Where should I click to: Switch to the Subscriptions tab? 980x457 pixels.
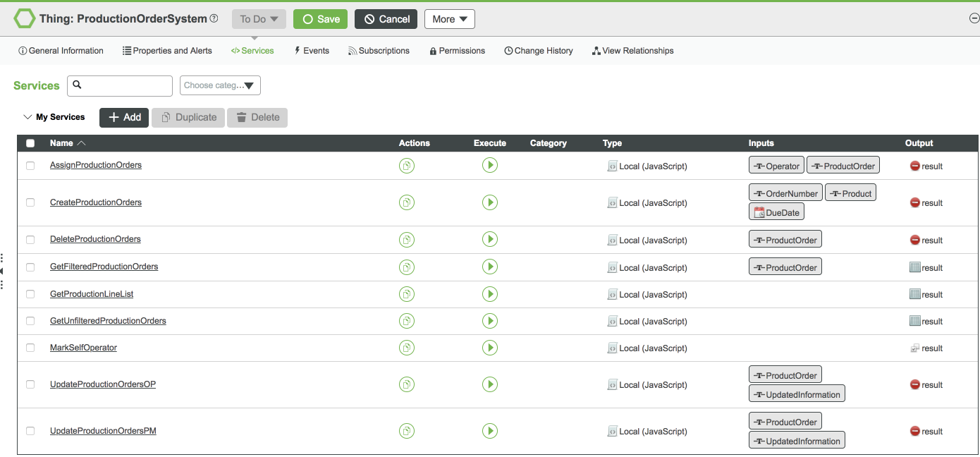point(379,50)
